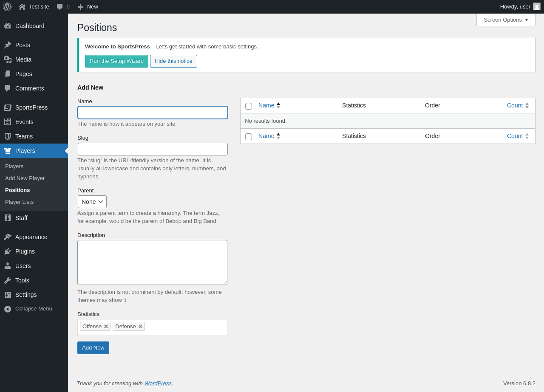Sort by Count arrows in table header

[x=527, y=105]
